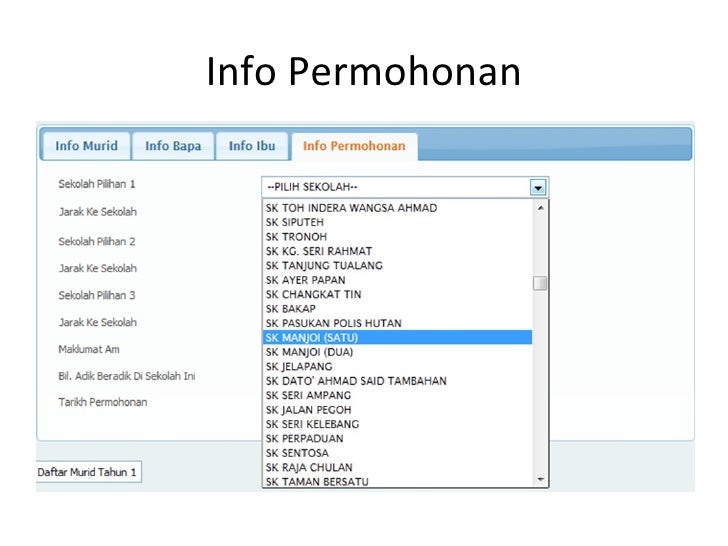Click the Sekolah Pilihan 1 label
The image size is (728, 546).
(x=97, y=184)
